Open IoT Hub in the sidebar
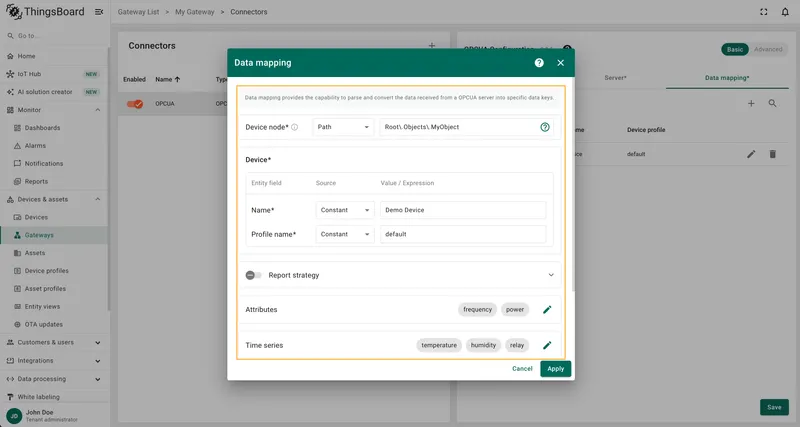Screen dimensions: 800x427 (54, 74)
